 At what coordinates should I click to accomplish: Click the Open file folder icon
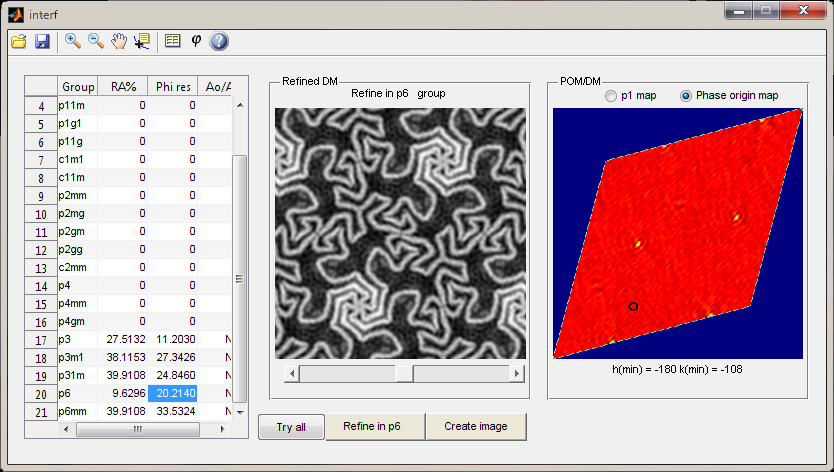tap(19, 41)
